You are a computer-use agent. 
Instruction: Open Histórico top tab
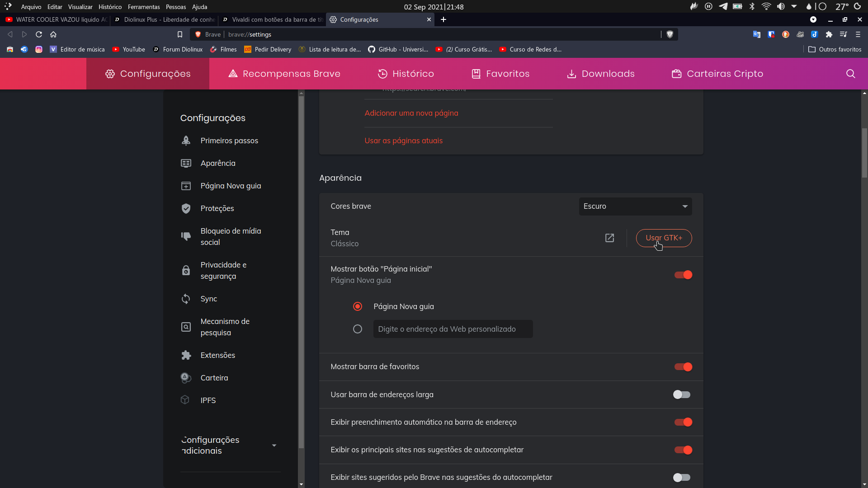[406, 74]
